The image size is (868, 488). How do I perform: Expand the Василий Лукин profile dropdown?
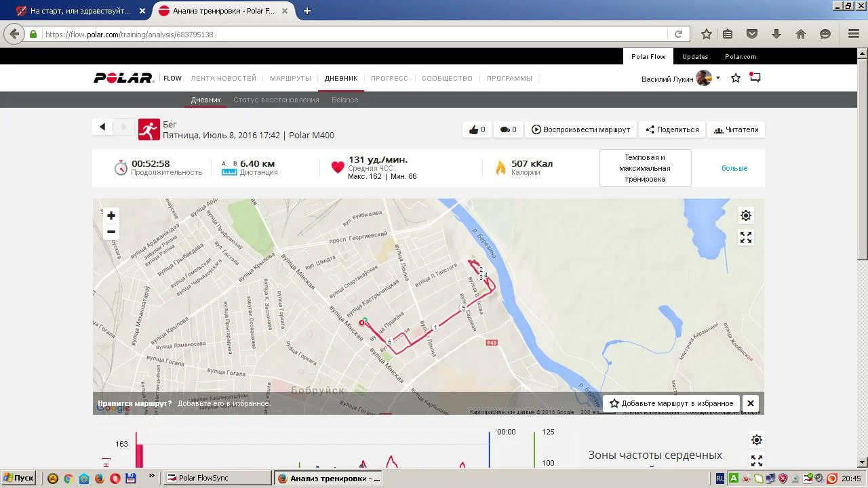coord(717,78)
